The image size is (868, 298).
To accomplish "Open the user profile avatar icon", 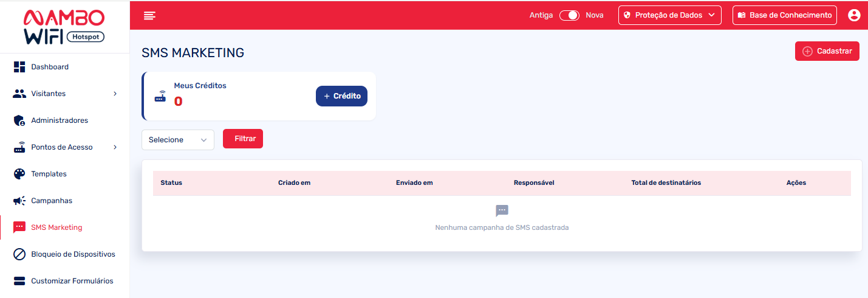I will click(854, 15).
